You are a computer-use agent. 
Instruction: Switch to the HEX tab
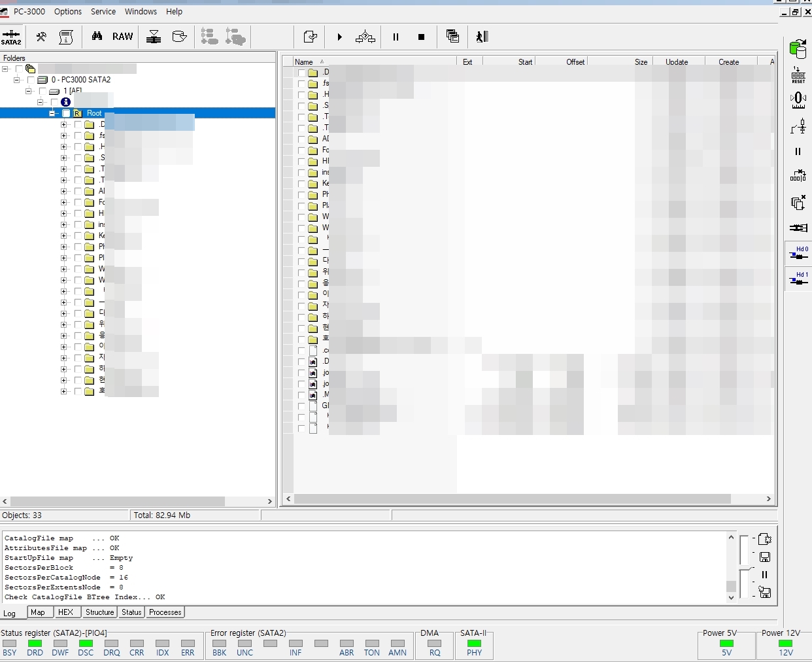click(65, 612)
